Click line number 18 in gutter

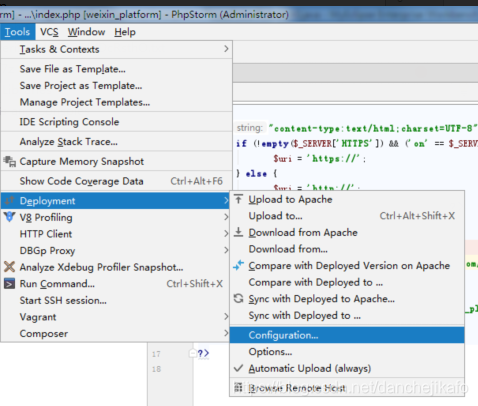156,369
